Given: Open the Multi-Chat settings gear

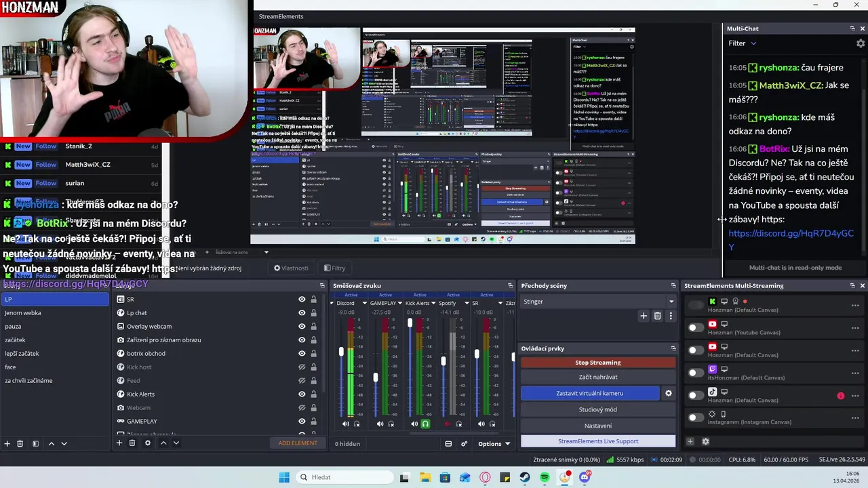Looking at the screenshot, I should tap(861, 43).
